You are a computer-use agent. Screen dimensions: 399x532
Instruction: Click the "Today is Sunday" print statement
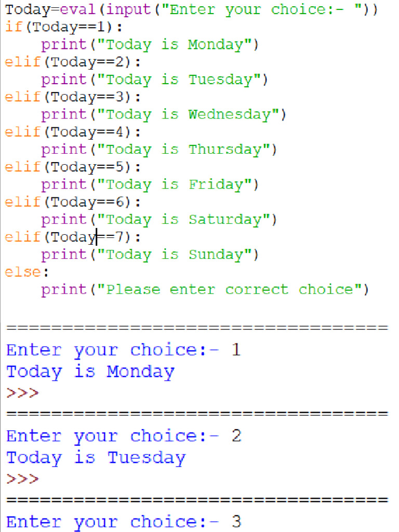(150, 255)
